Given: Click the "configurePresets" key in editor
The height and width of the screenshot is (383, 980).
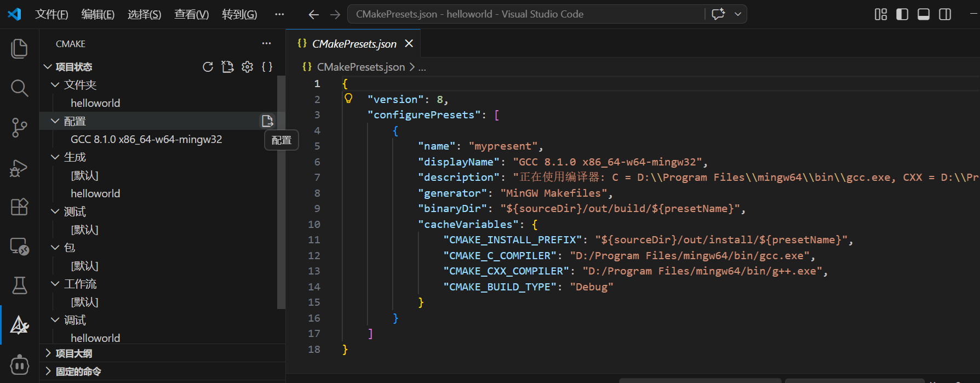Looking at the screenshot, I should point(424,115).
